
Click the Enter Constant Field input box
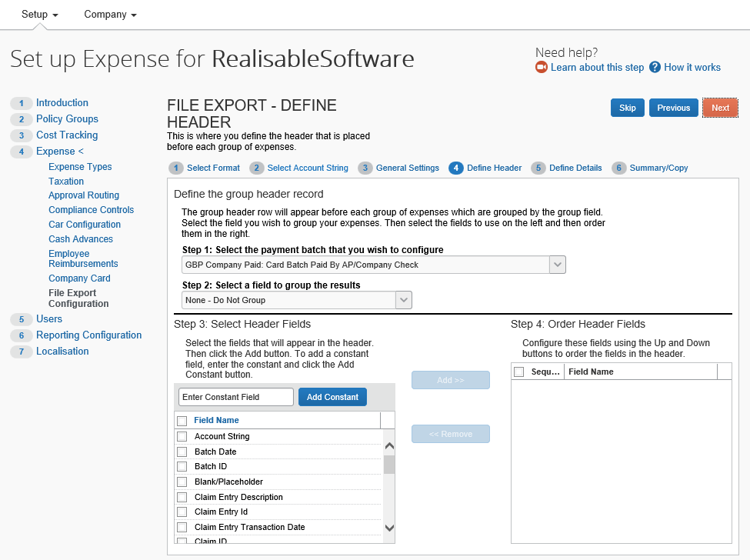(236, 397)
